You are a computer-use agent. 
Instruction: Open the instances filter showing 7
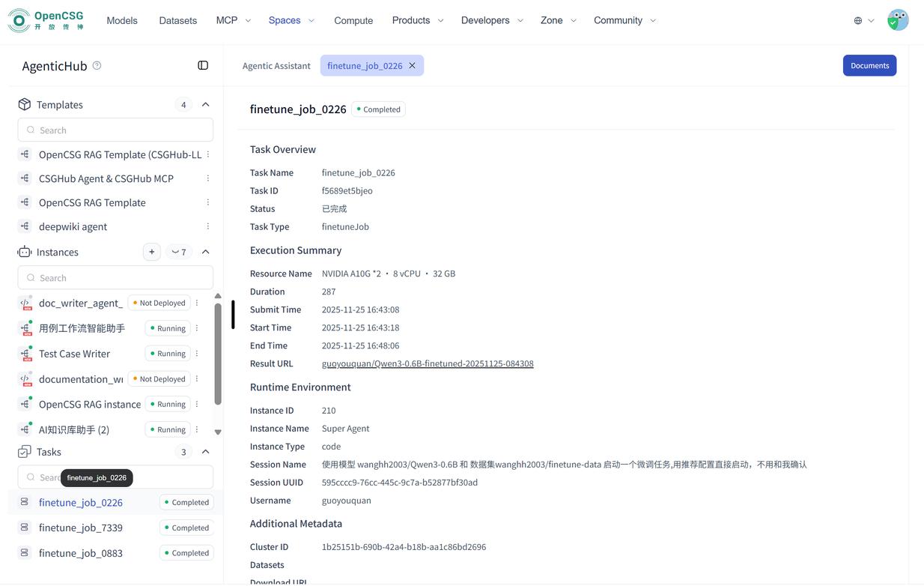click(179, 253)
